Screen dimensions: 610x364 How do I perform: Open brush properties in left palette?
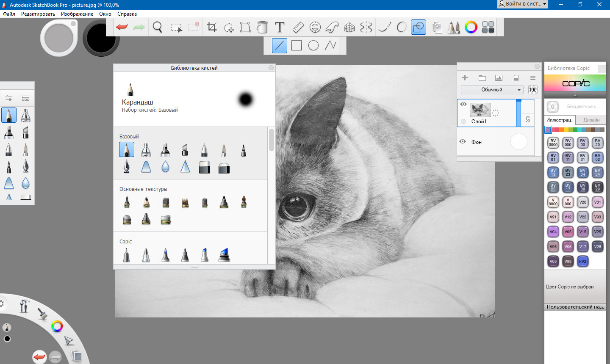click(x=8, y=98)
